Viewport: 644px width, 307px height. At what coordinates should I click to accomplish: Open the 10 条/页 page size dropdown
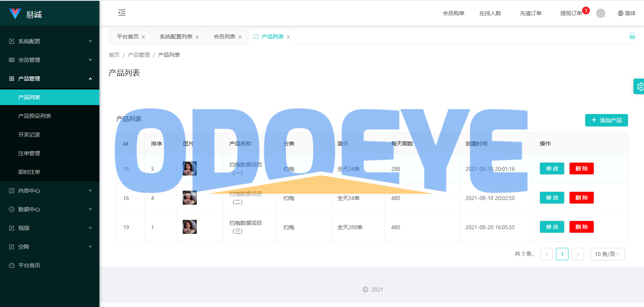607,254
